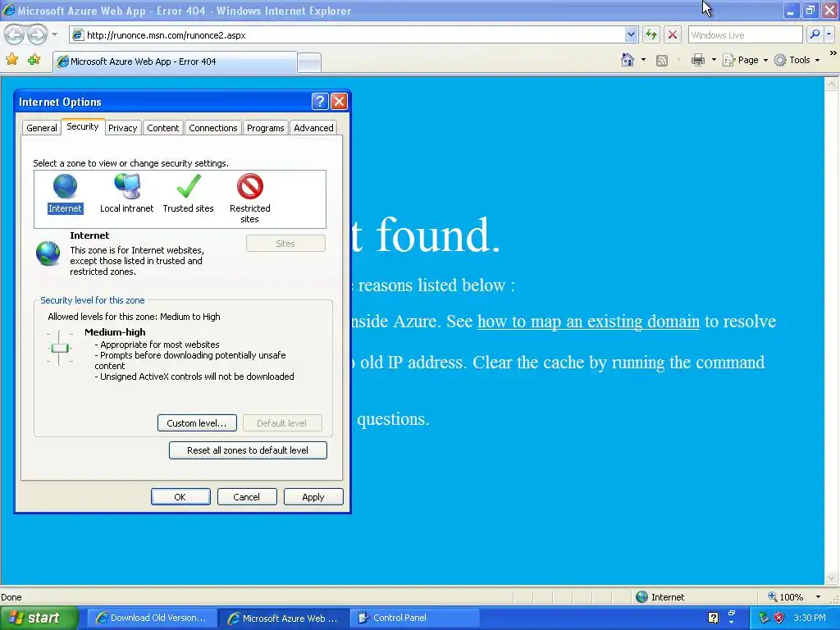The image size is (840, 630).
Task: Expand the address bar history dropdown
Action: [631, 35]
